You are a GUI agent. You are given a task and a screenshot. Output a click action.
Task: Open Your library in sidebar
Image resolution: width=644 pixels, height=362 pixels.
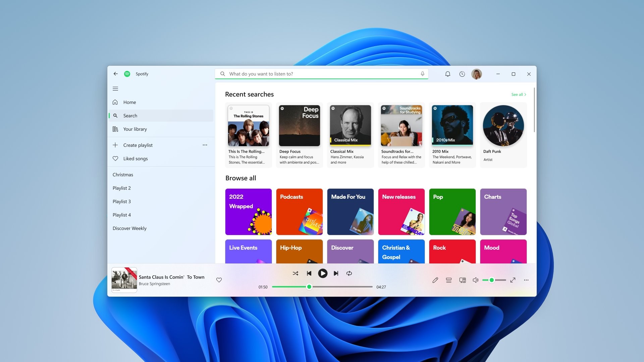(135, 129)
